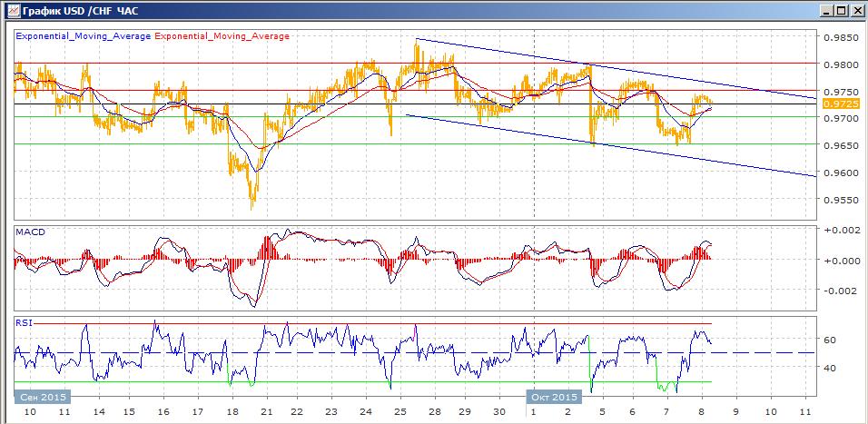Image resolution: width=868 pixels, height=424 pixels.
Task: Click date label 14 on time axis
Action: 100,412
